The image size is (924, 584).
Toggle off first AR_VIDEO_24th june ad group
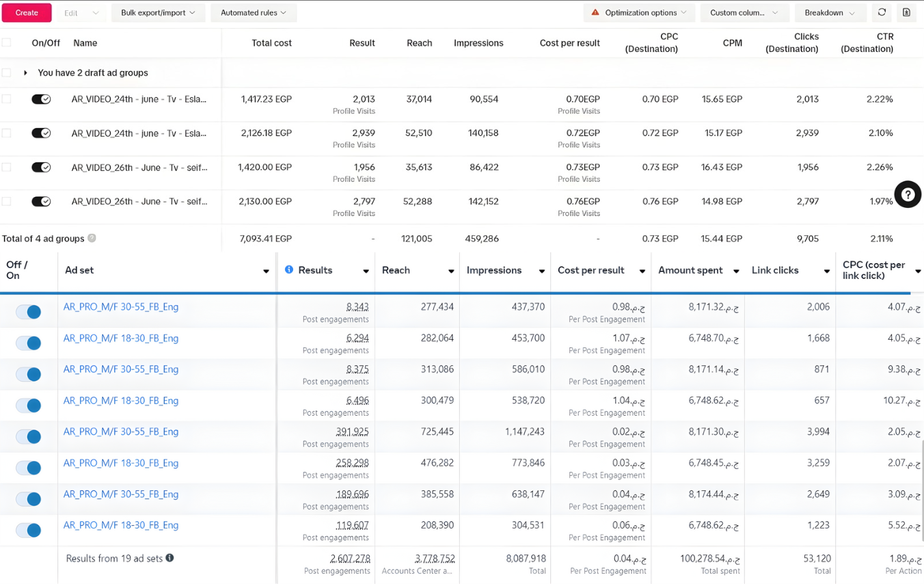coord(41,99)
